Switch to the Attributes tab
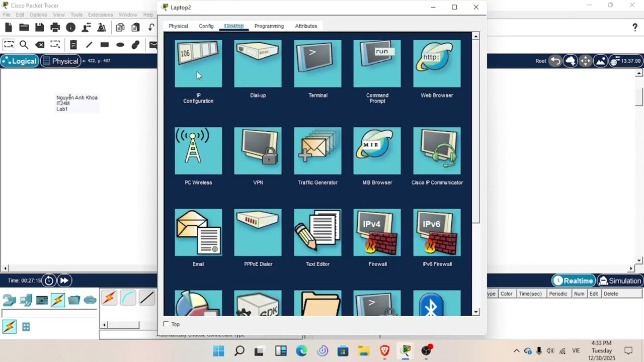644x362 pixels. (x=306, y=26)
